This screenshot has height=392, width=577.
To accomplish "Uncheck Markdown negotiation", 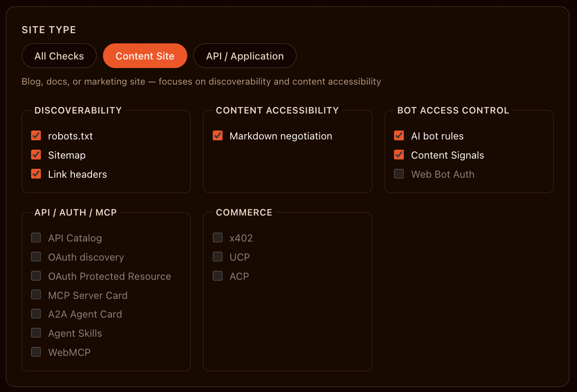I will point(218,136).
